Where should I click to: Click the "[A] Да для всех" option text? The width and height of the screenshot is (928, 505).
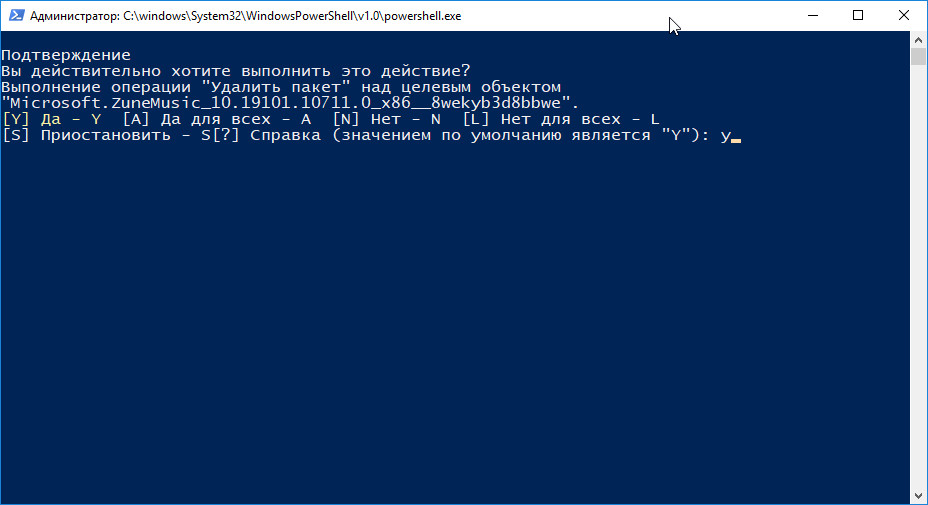pyautogui.click(x=197, y=119)
